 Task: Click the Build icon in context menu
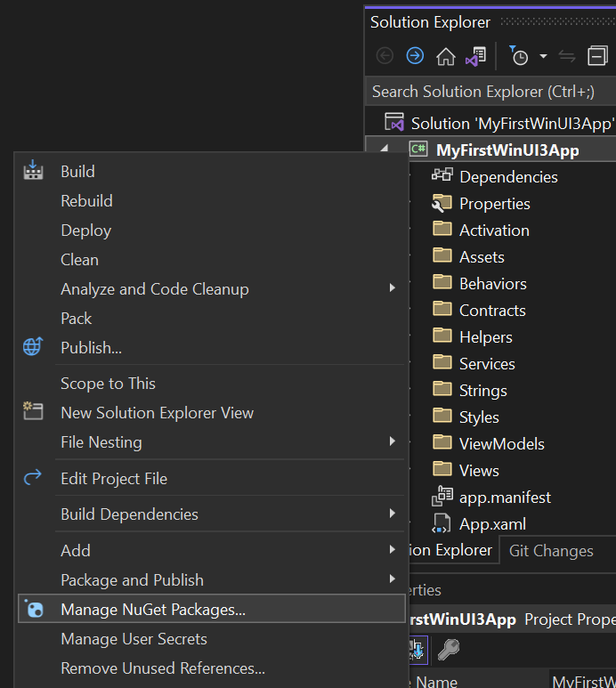[x=33, y=170]
